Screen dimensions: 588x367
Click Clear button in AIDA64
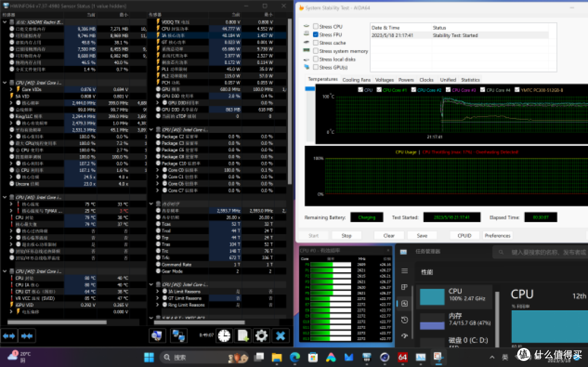click(x=389, y=236)
